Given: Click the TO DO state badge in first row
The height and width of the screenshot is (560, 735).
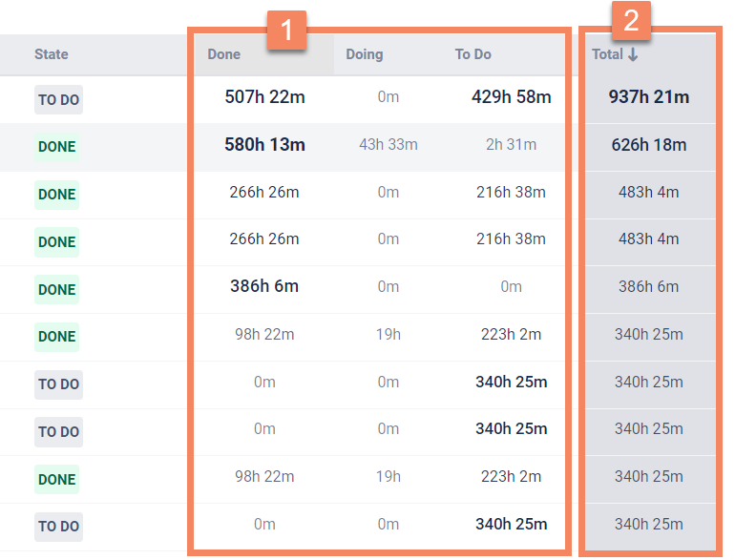Looking at the screenshot, I should point(58,100).
